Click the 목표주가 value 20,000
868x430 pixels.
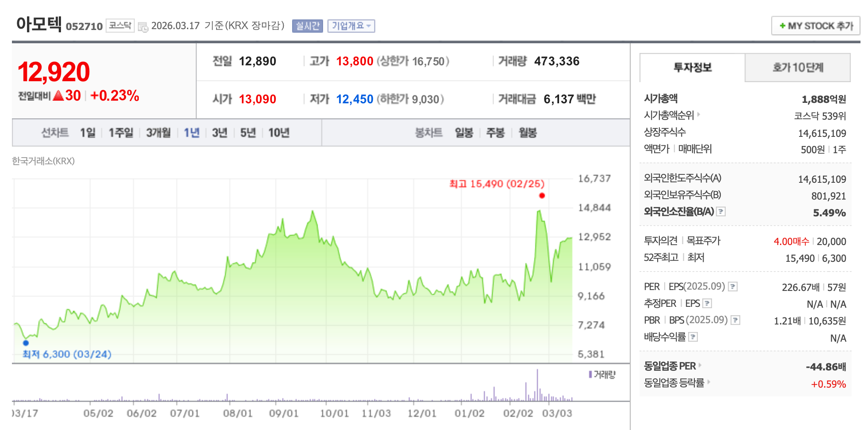pyautogui.click(x=831, y=241)
